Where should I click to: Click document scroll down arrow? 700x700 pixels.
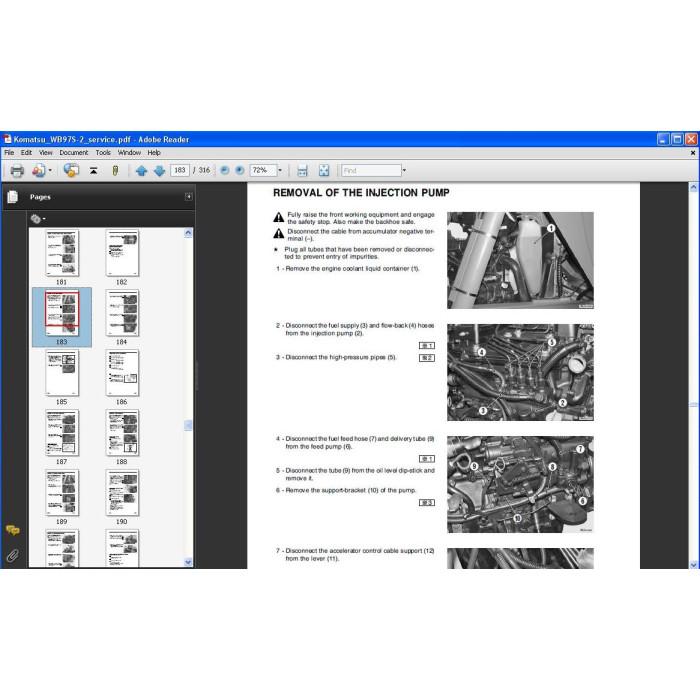click(x=693, y=564)
